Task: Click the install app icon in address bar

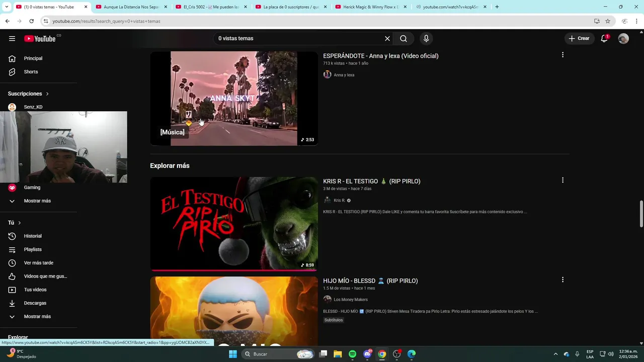Action: click(x=597, y=21)
